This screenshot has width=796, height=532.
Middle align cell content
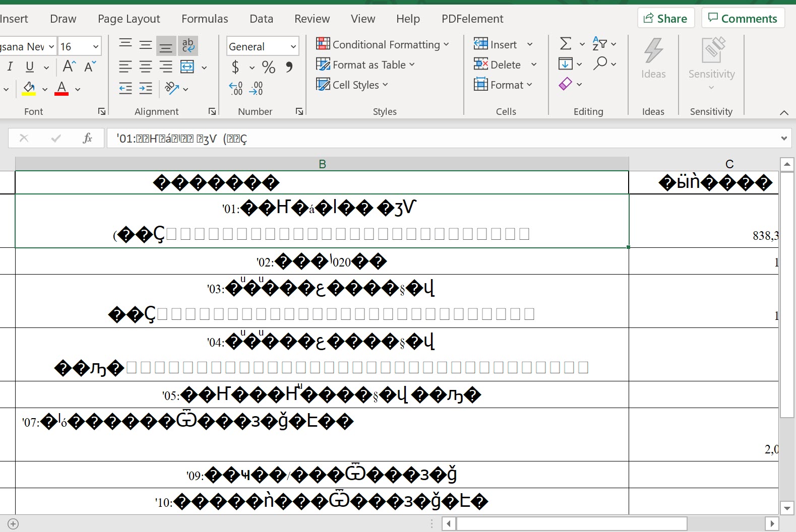coord(146,46)
